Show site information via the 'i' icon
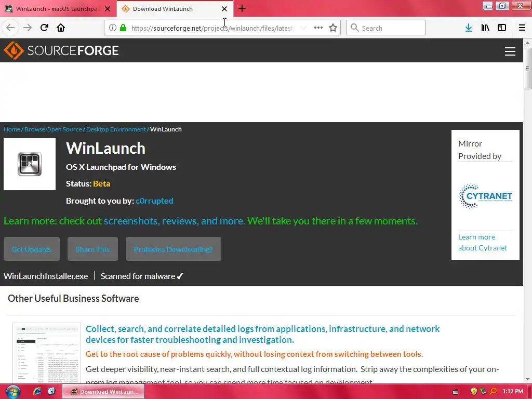532x399 pixels. pos(113,28)
